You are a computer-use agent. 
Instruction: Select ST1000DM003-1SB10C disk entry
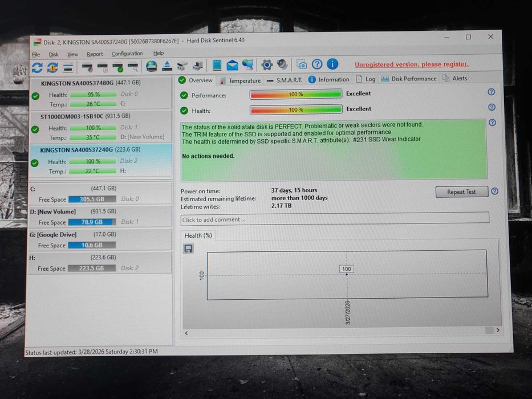101,127
